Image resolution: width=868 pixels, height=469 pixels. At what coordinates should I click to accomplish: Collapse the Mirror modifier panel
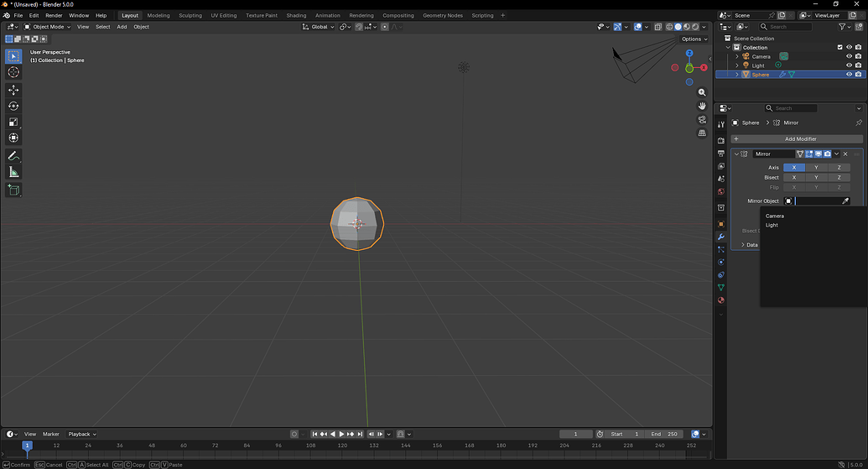point(736,154)
